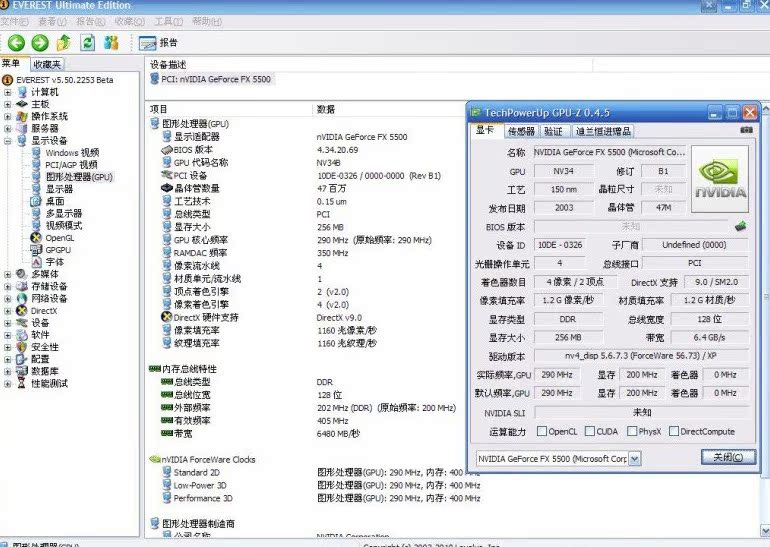770x547 pixels.
Task: Click the GPU-Z BIOS save chip icon
Action: (741, 226)
